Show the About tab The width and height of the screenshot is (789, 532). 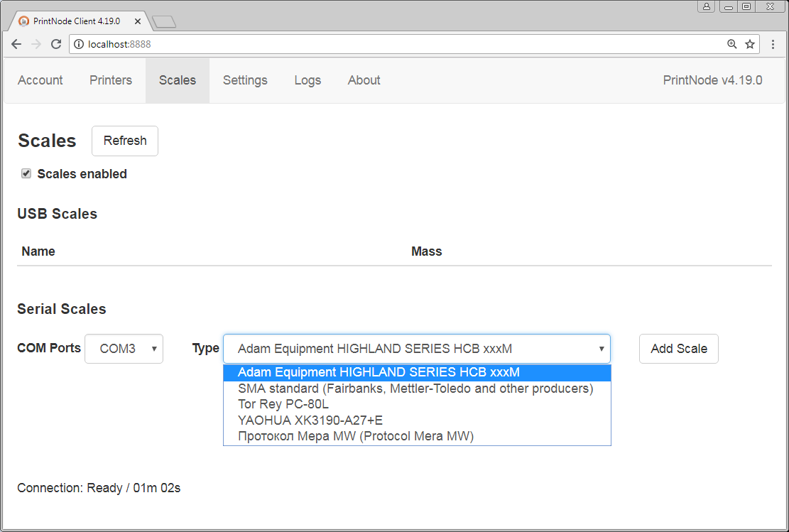click(x=364, y=80)
